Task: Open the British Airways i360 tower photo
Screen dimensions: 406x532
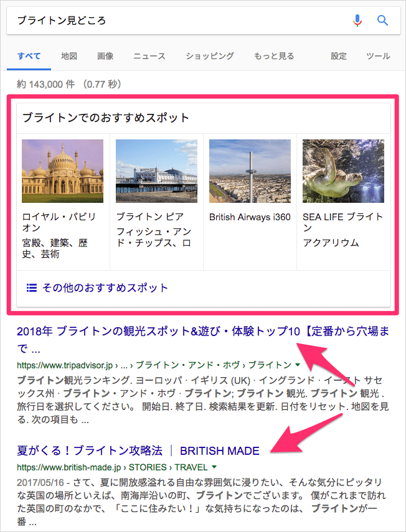Action: [x=250, y=171]
